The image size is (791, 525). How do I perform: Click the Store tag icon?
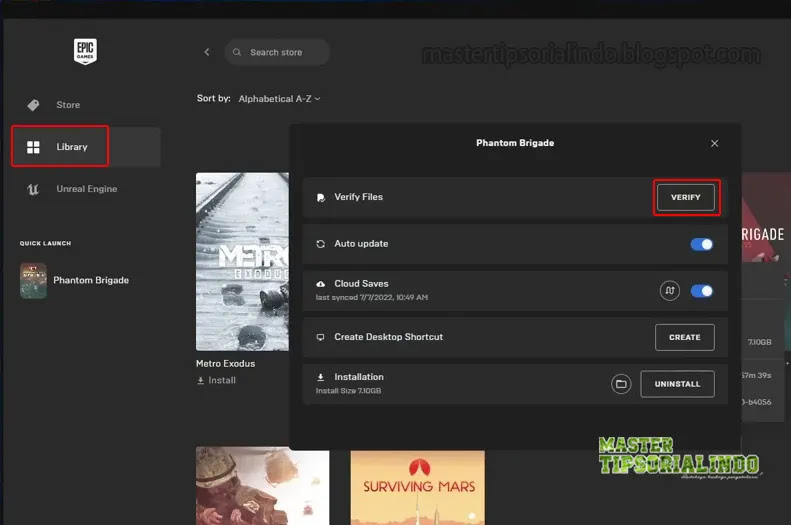click(x=33, y=105)
